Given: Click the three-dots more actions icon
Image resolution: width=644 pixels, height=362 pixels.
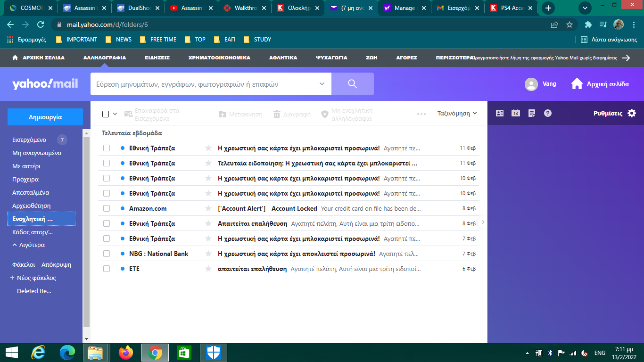Looking at the screenshot, I should click(x=421, y=114).
